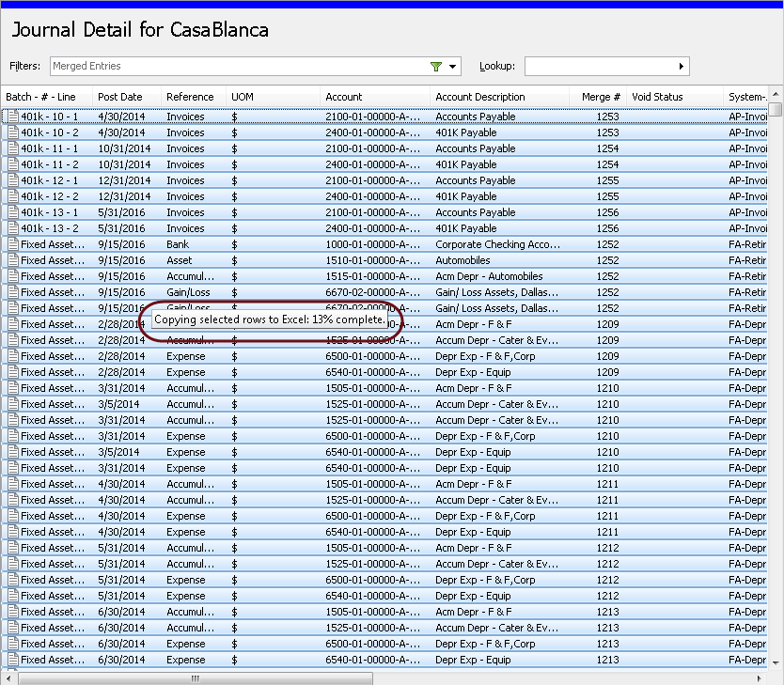Open the Lookup field arrow
The image size is (784, 685).
click(x=680, y=67)
